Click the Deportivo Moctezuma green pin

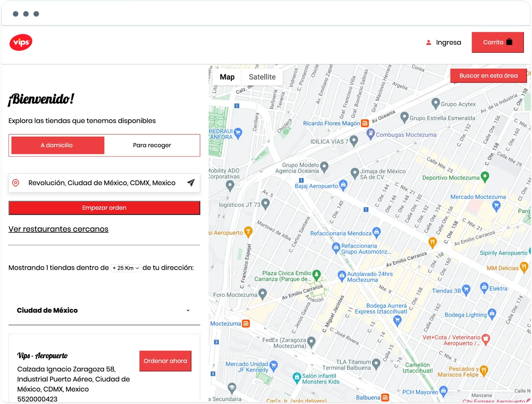click(x=485, y=177)
